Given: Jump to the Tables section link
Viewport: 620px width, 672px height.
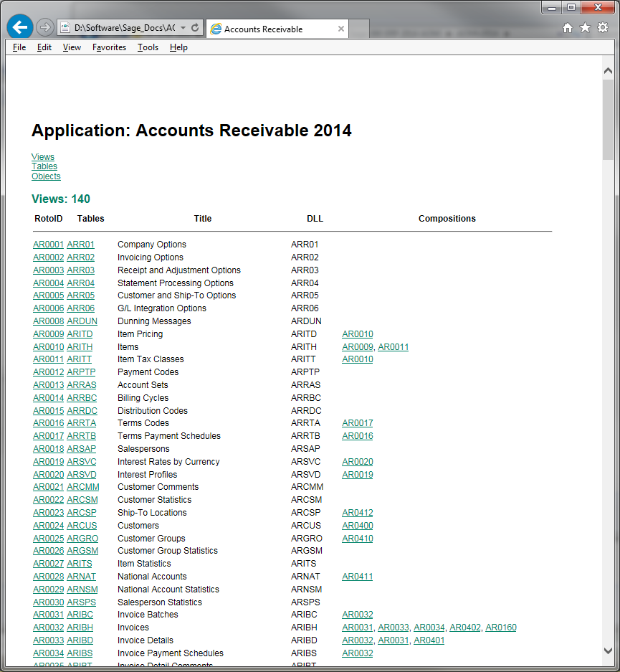Looking at the screenshot, I should click(x=44, y=166).
